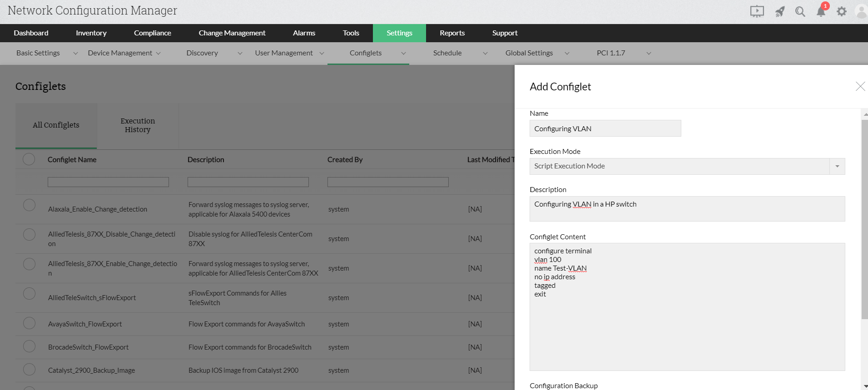The width and height of the screenshot is (868, 390).
Task: Open the search magnifier icon
Action: pos(800,11)
